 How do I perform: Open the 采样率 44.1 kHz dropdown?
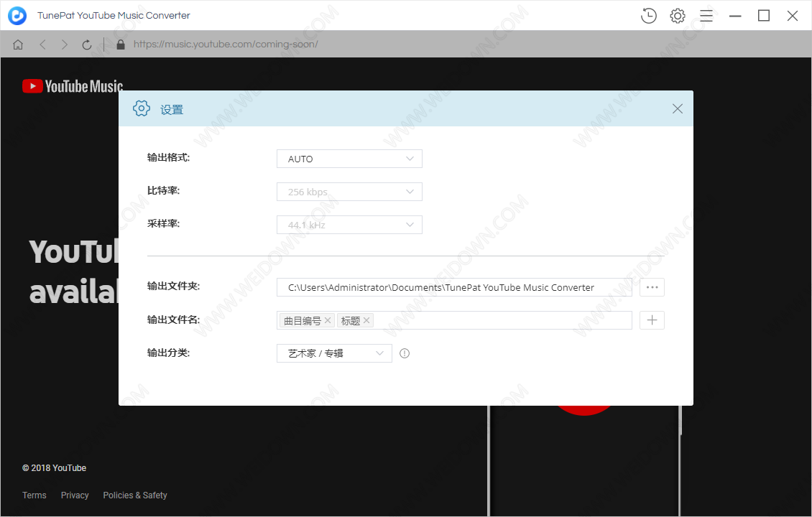coord(349,225)
